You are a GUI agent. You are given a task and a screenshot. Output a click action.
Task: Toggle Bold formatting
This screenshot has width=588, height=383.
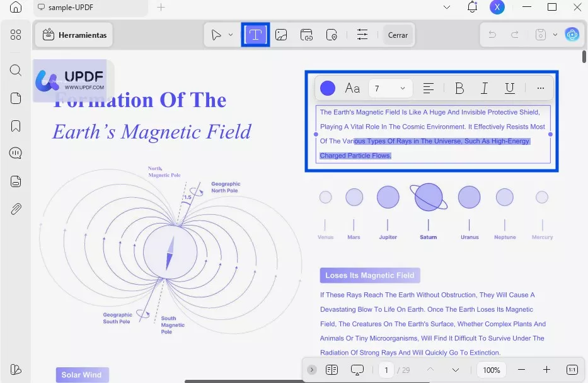pos(459,88)
